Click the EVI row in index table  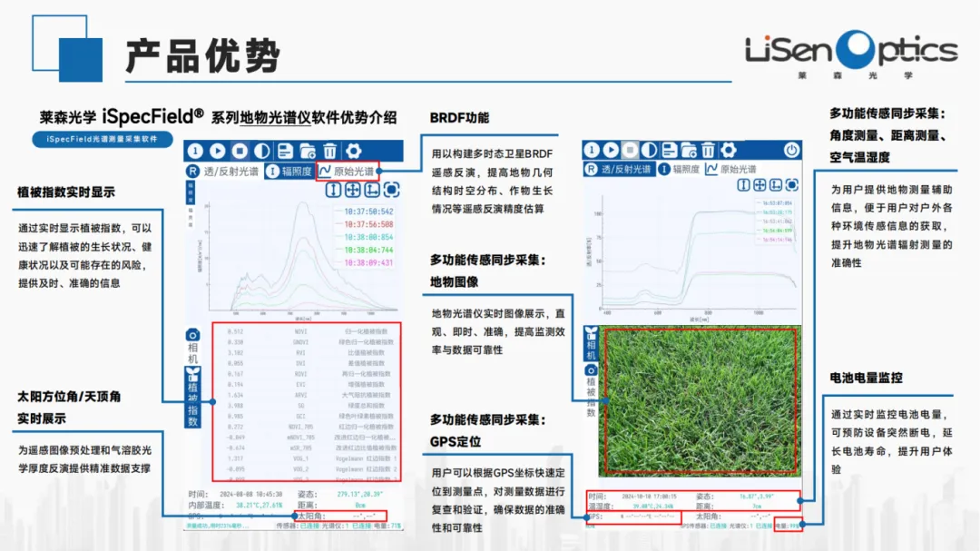[x=307, y=385]
